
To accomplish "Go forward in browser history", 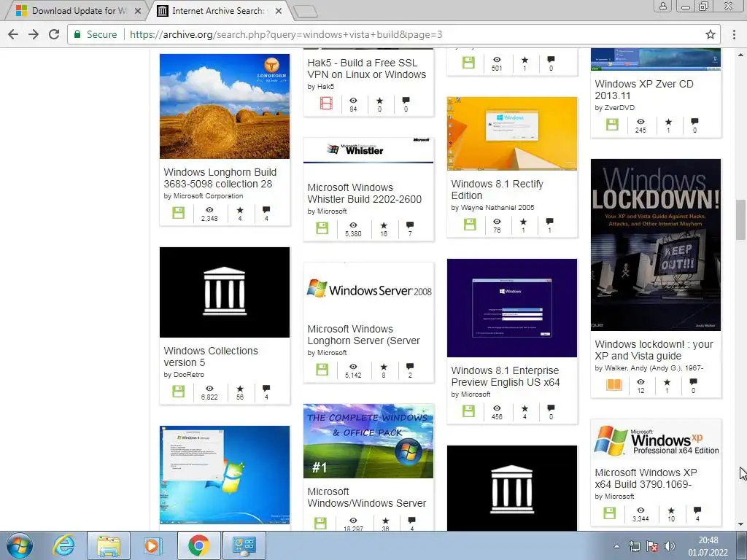I will pyautogui.click(x=34, y=34).
